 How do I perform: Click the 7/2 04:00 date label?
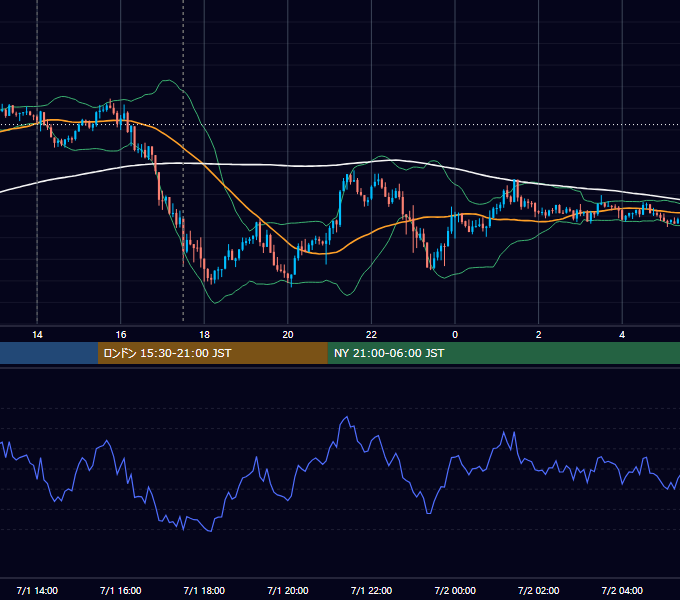(x=622, y=590)
